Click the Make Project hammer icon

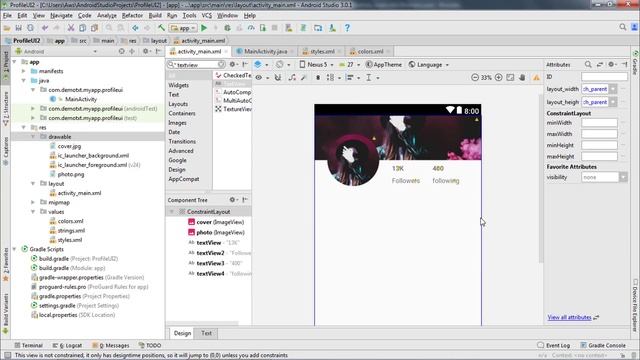pyautogui.click(x=162, y=28)
